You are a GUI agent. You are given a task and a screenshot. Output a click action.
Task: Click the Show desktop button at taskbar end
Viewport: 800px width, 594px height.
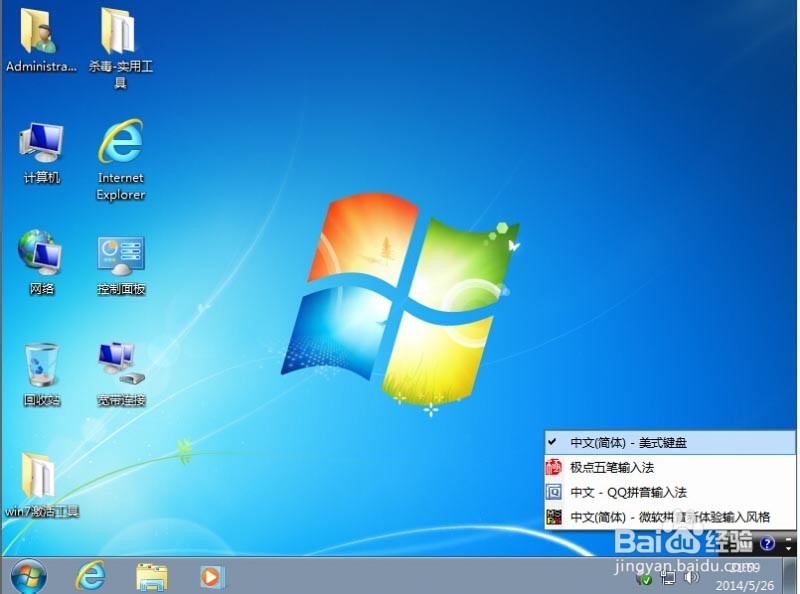click(x=790, y=576)
